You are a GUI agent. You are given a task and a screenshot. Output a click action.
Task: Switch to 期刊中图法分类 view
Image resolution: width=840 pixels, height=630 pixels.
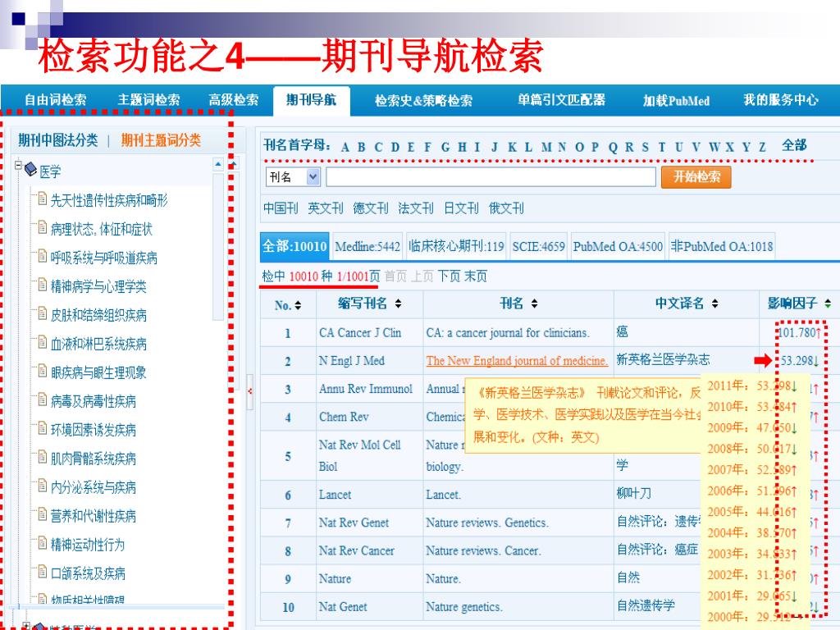(x=58, y=140)
